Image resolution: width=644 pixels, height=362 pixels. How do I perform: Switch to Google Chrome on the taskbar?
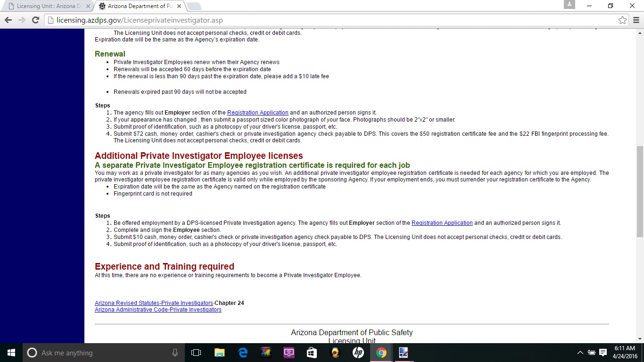click(x=381, y=353)
